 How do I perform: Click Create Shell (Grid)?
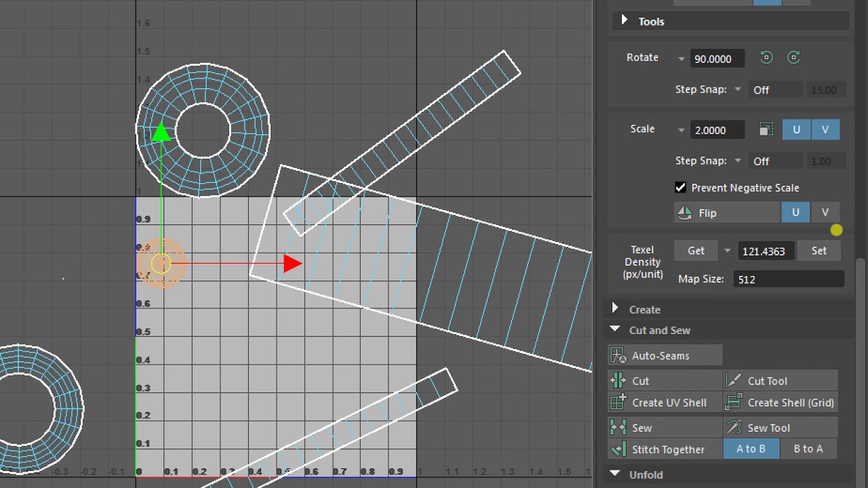[781, 403]
